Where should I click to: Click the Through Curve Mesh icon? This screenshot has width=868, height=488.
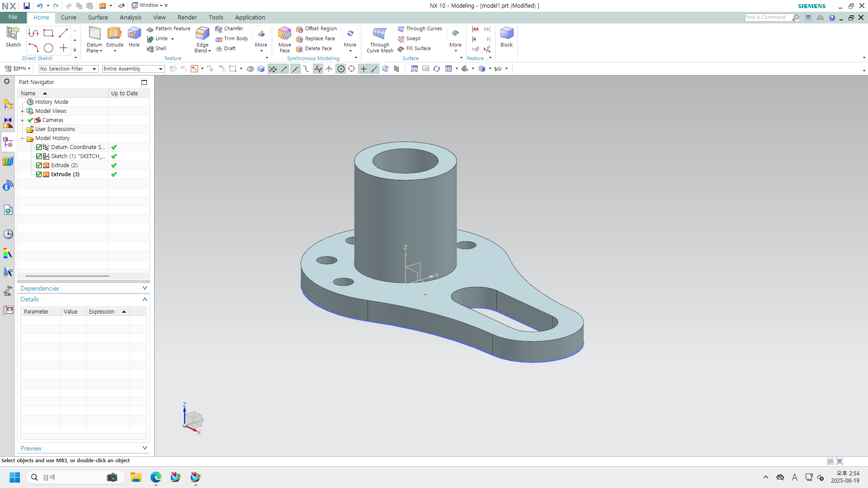[x=379, y=34]
